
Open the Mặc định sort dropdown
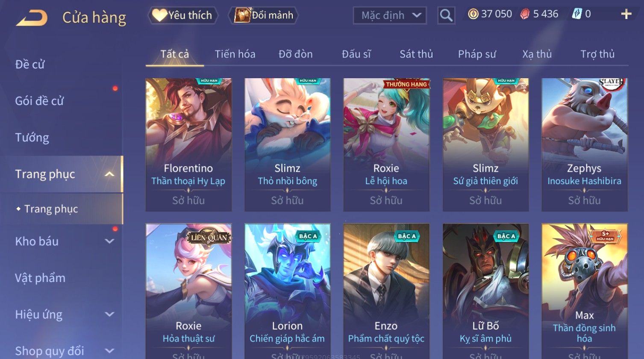pos(390,15)
